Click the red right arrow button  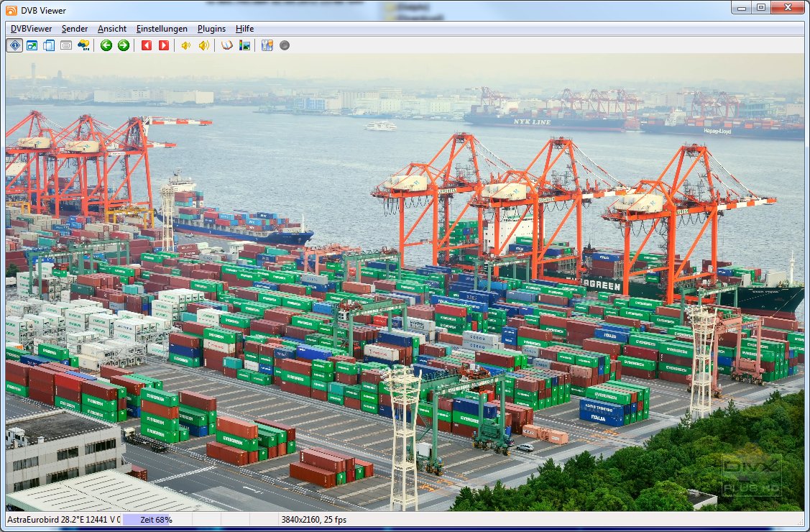[164, 45]
